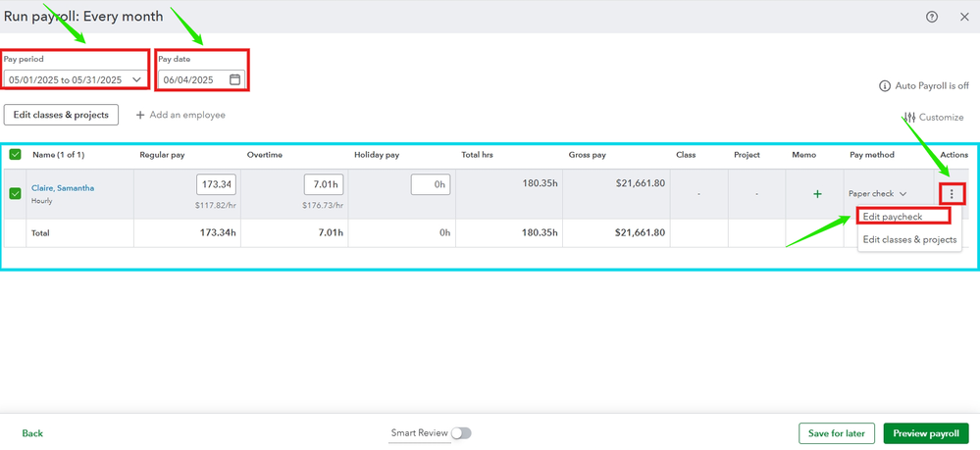Click the Actions column header
Image resolution: width=980 pixels, height=450 pixels.
[x=954, y=154]
